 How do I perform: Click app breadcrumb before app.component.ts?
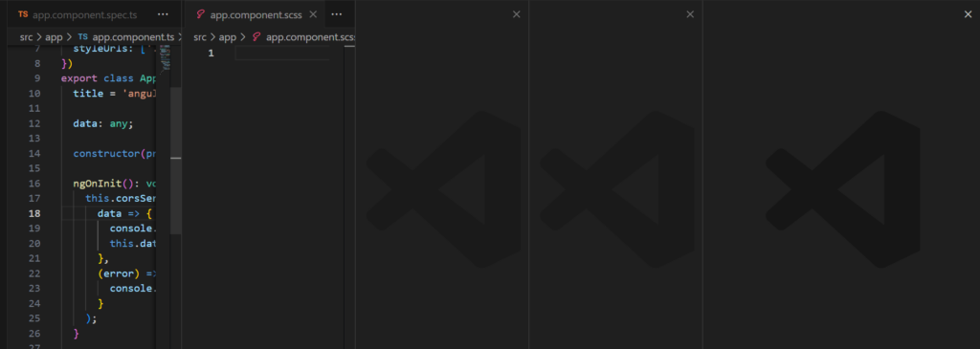tap(54, 37)
